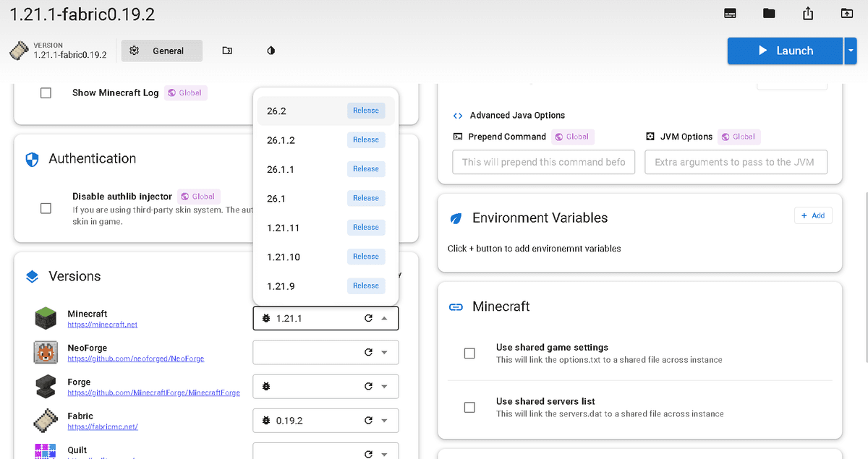
Task: Select version 26.2 from the list
Action: tap(325, 111)
